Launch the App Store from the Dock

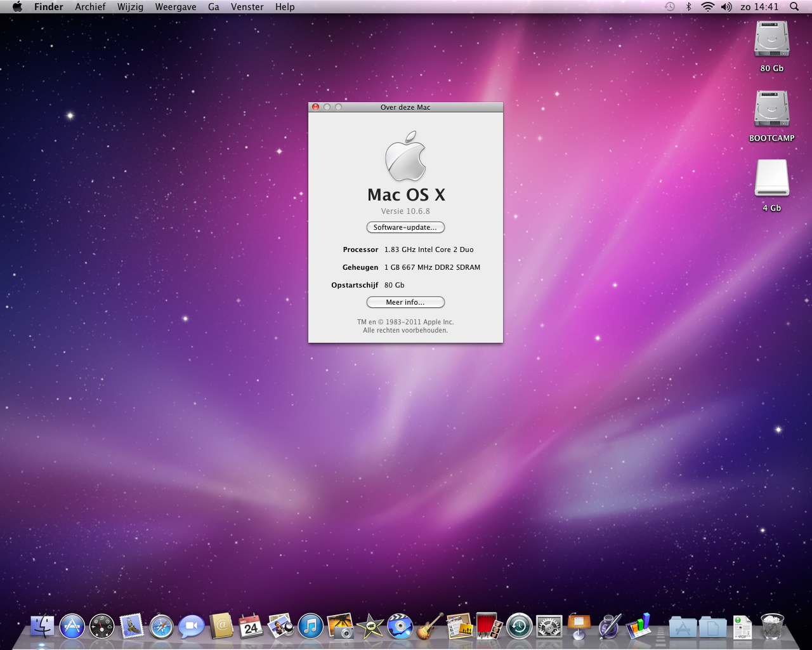pos(72,627)
